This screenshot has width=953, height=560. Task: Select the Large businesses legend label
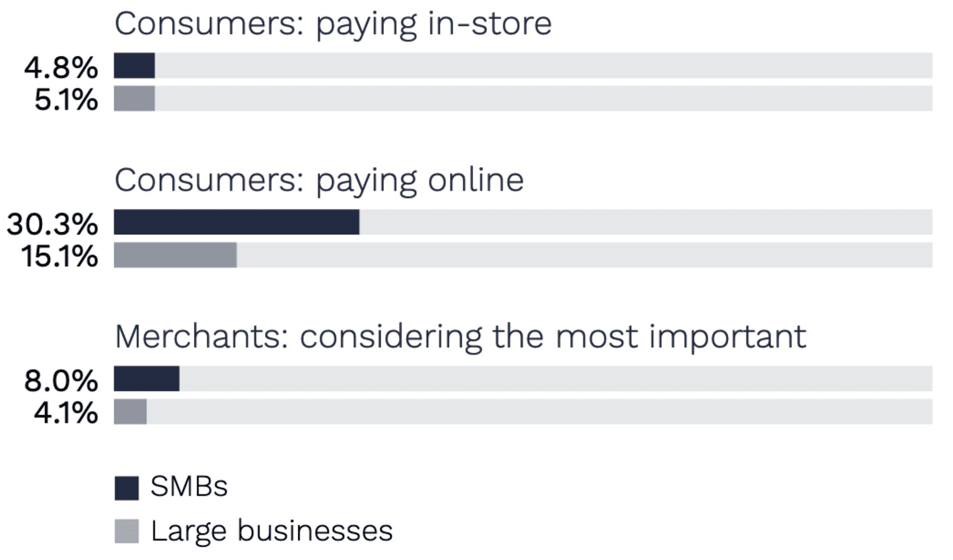click(272, 531)
